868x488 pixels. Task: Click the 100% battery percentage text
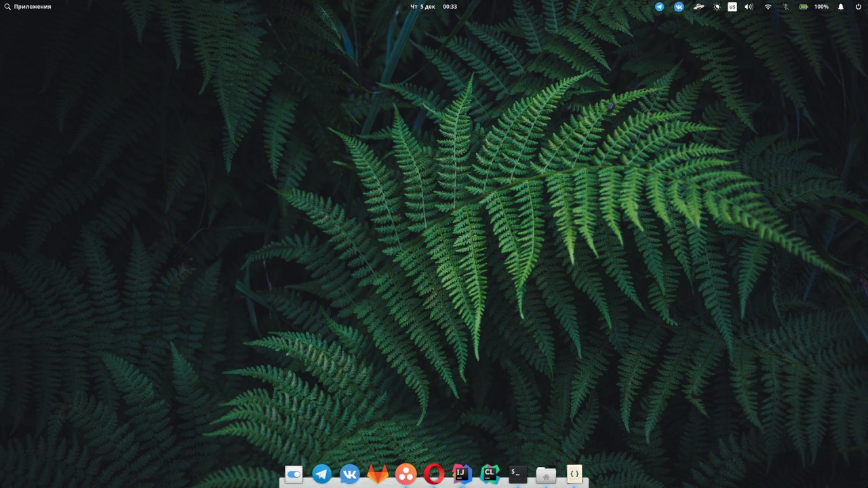[x=821, y=7]
